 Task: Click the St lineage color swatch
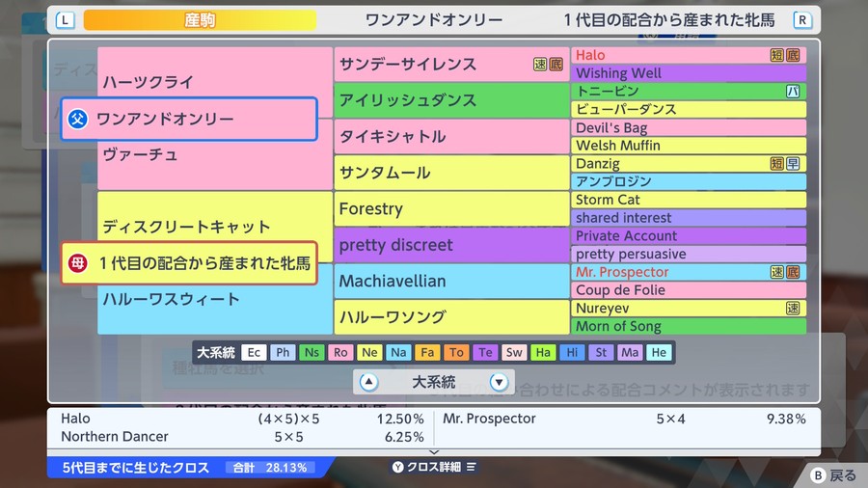[601, 352]
